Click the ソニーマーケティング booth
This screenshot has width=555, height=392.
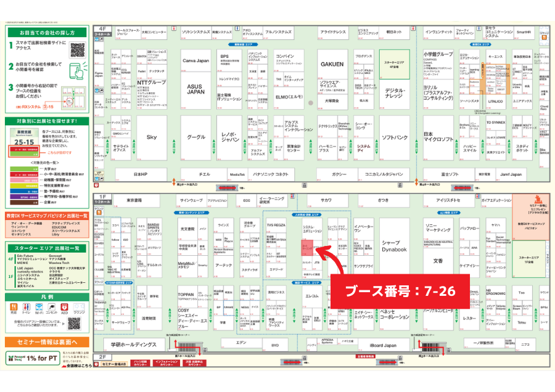pos(438,228)
